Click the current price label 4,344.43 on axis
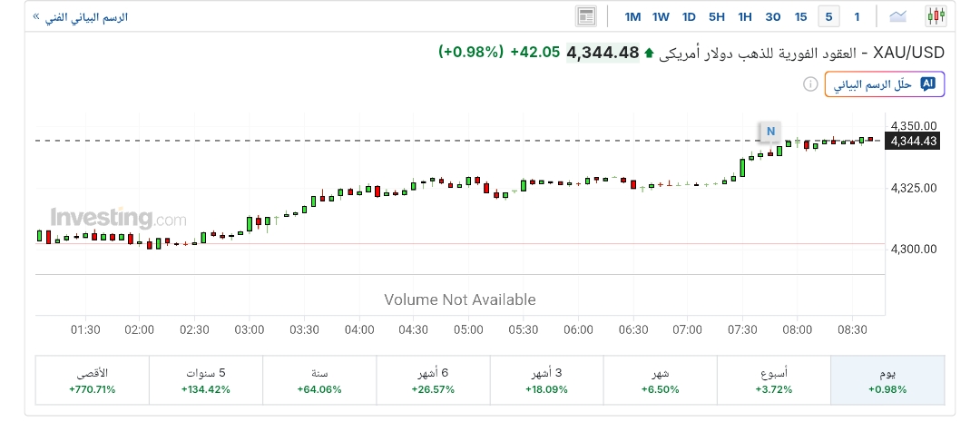 pyautogui.click(x=913, y=141)
